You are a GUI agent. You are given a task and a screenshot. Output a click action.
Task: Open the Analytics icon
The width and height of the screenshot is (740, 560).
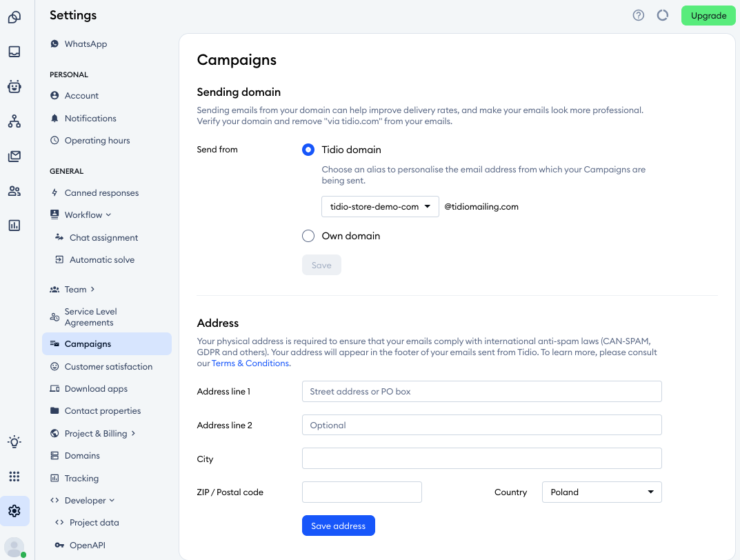coord(14,225)
